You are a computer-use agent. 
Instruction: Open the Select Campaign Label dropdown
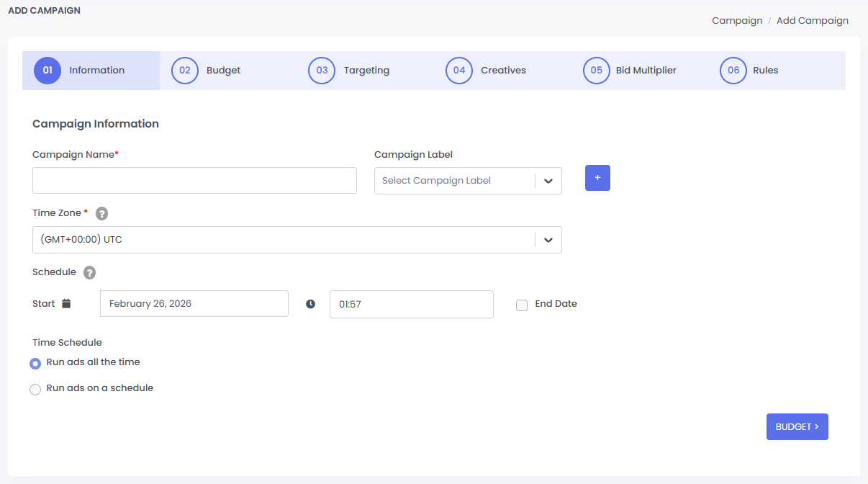point(453,181)
